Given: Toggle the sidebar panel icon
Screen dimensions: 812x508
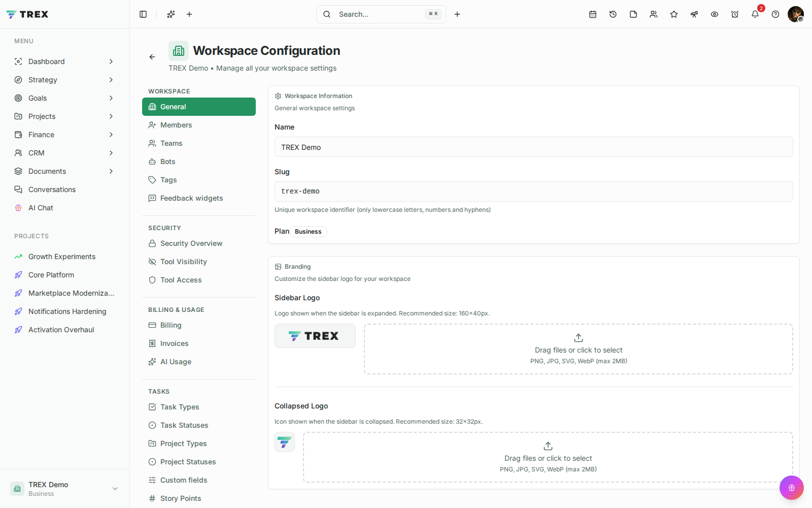Looking at the screenshot, I should pos(143,14).
